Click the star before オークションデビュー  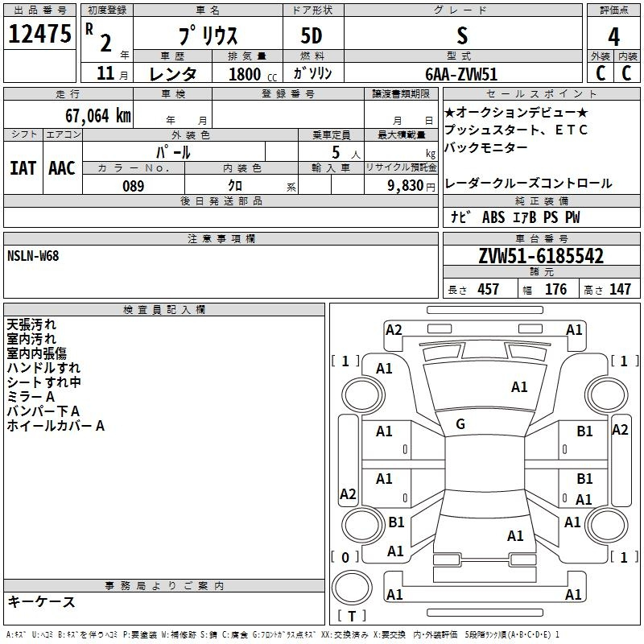pos(450,111)
